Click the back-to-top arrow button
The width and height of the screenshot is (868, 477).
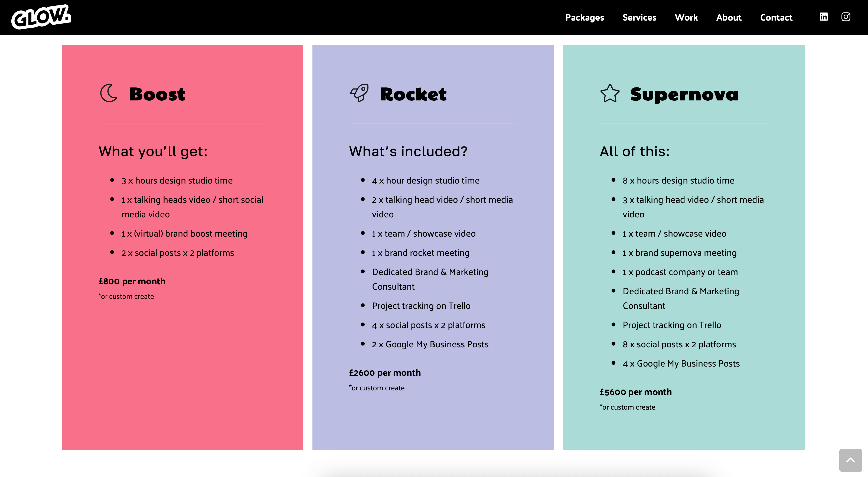pyautogui.click(x=850, y=460)
